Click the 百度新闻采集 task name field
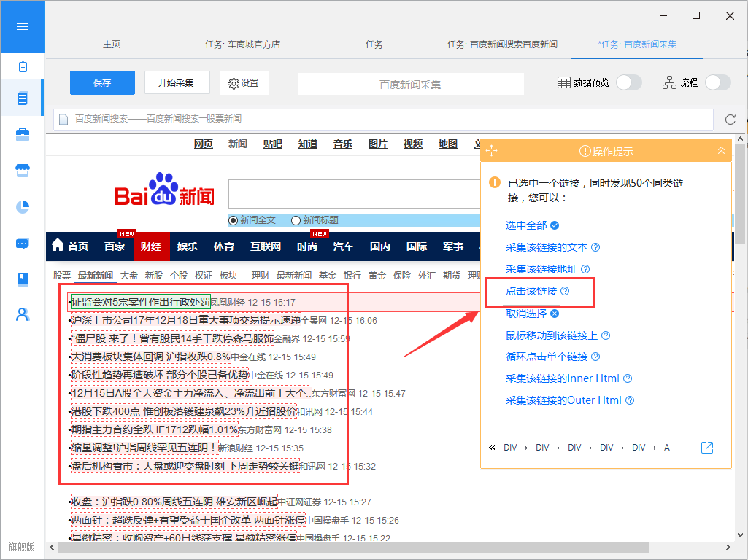This screenshot has width=748, height=560. [x=410, y=84]
